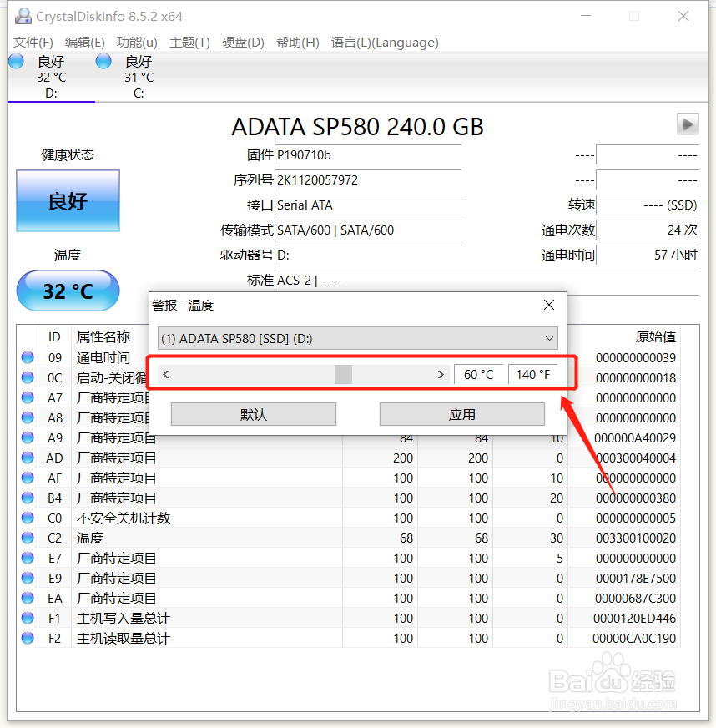Viewport: 716px width, 728px height.
Task: Click the slider left arrow to lower temperature
Action: [166, 374]
